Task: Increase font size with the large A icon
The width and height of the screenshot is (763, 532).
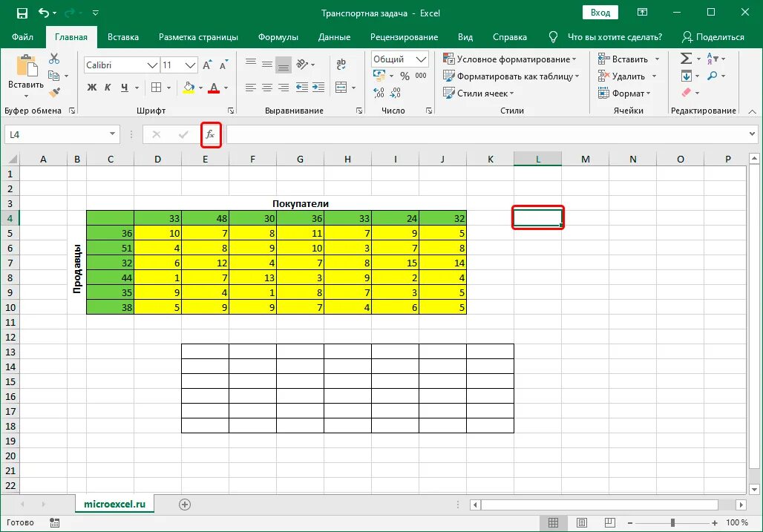Action: (x=207, y=65)
